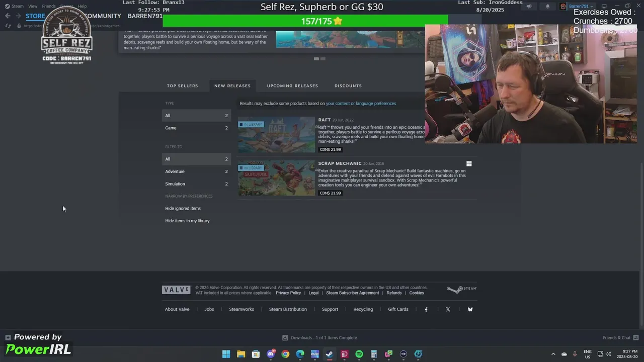This screenshot has width=644, height=362.
Task: Show hidden system tray icons
Action: click(x=553, y=354)
